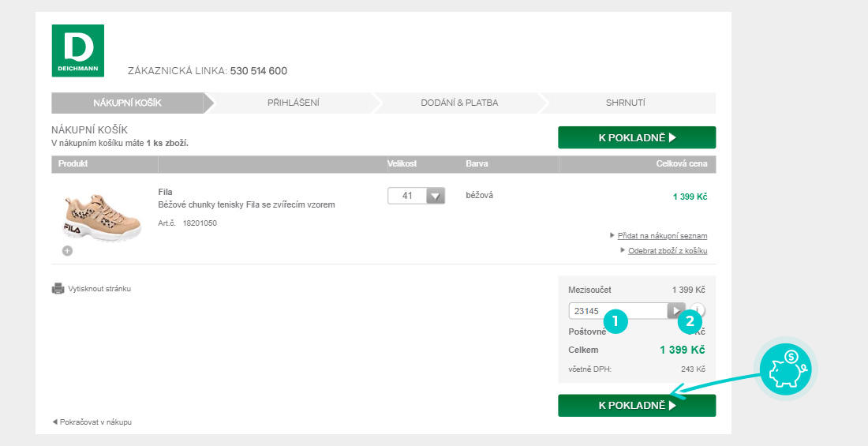Click the Celková cena column header

coord(682,164)
